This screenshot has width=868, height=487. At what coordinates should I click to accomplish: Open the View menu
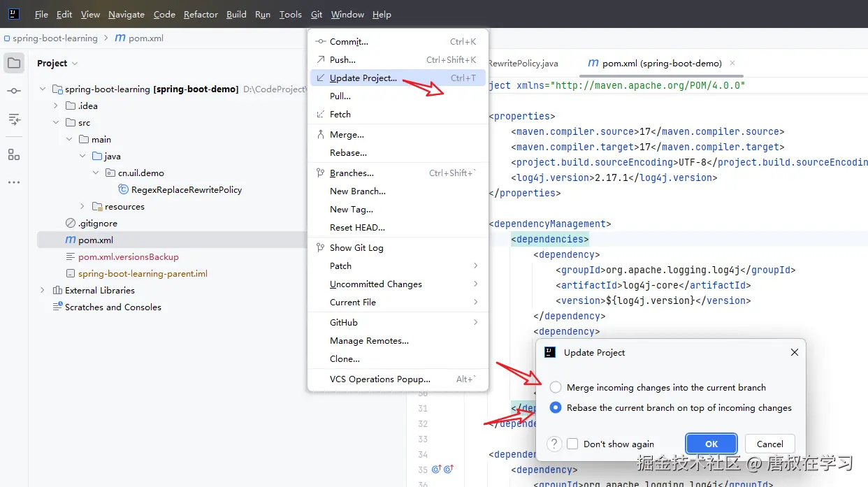point(90,14)
